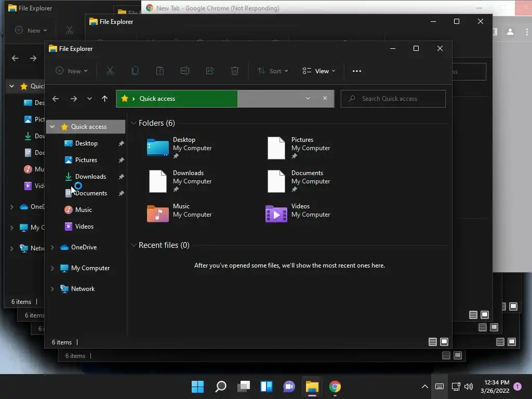Select the Documents folder tile
Image resolution: width=532 pixels, height=399 pixels.
point(299,181)
